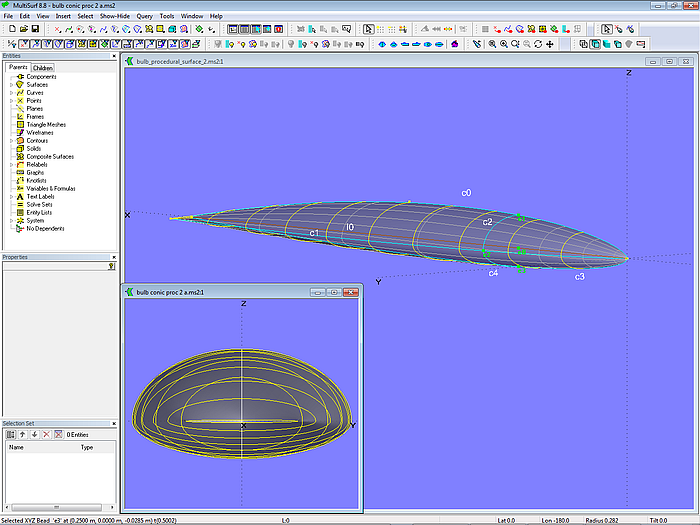This screenshot has height=525, width=700.
Task: Click the Pan view cross-arrows icon
Action: (x=550, y=44)
